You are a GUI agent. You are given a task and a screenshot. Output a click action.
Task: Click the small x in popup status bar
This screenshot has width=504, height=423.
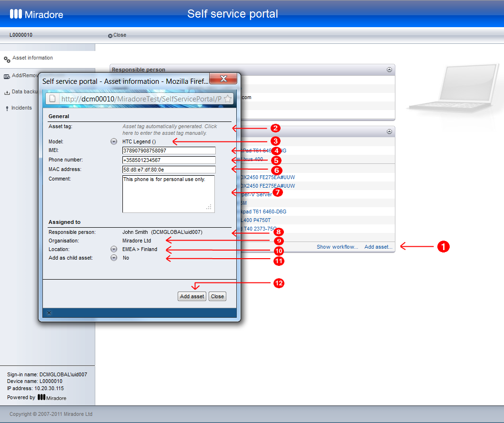click(49, 313)
